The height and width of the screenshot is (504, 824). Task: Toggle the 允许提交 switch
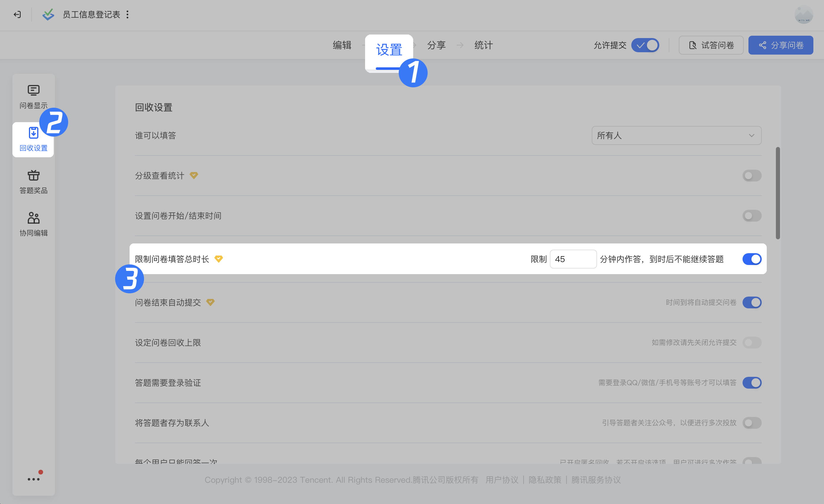(x=645, y=45)
